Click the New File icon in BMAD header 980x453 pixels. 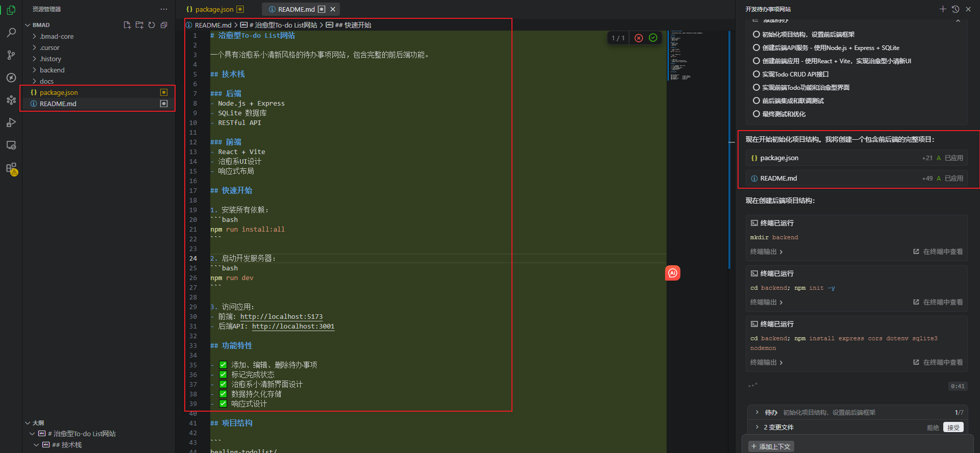point(127,25)
